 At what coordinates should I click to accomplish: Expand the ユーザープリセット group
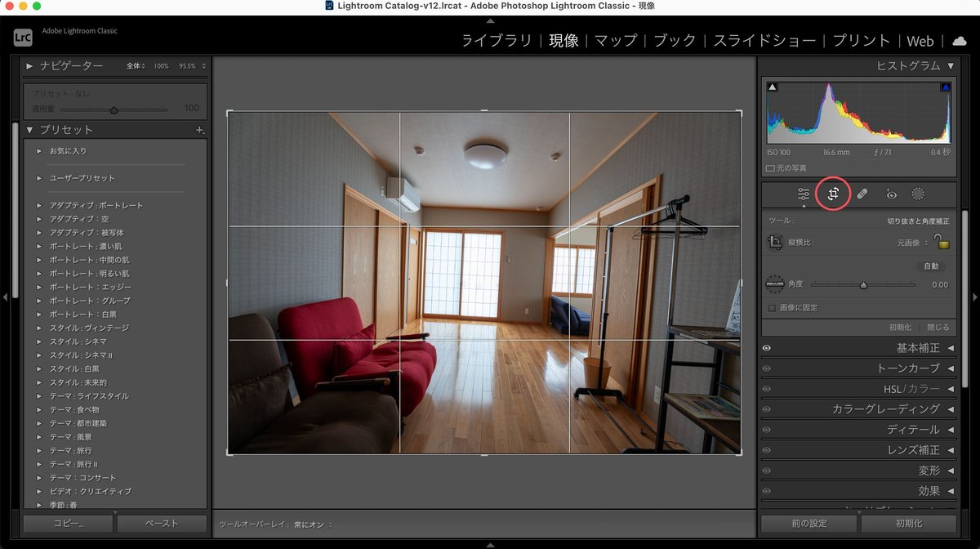click(x=39, y=178)
